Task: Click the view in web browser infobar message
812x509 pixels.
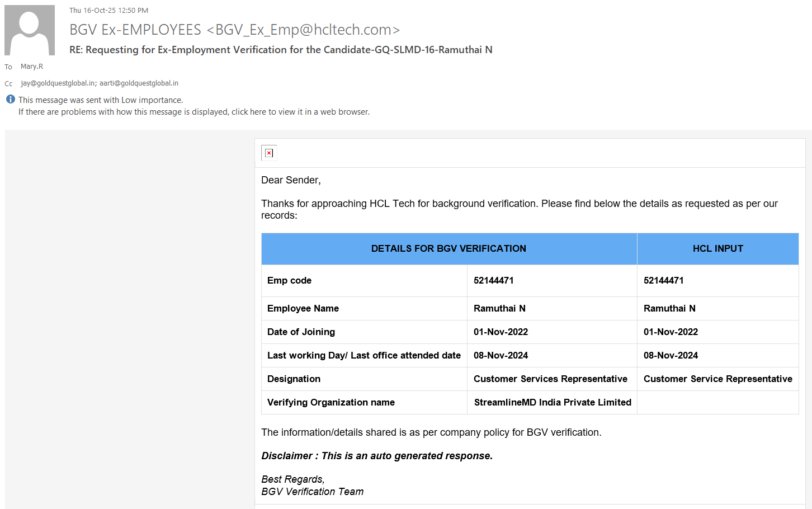Action: (x=194, y=112)
